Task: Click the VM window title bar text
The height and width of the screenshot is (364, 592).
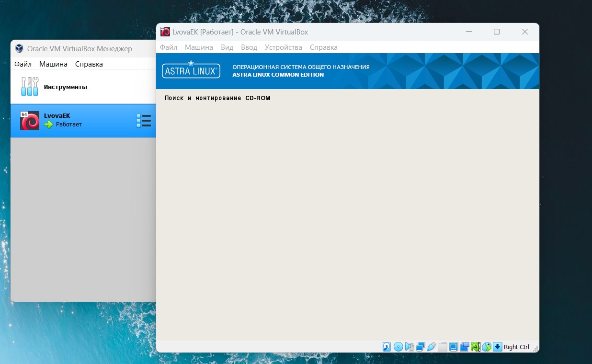Action: tap(240, 32)
